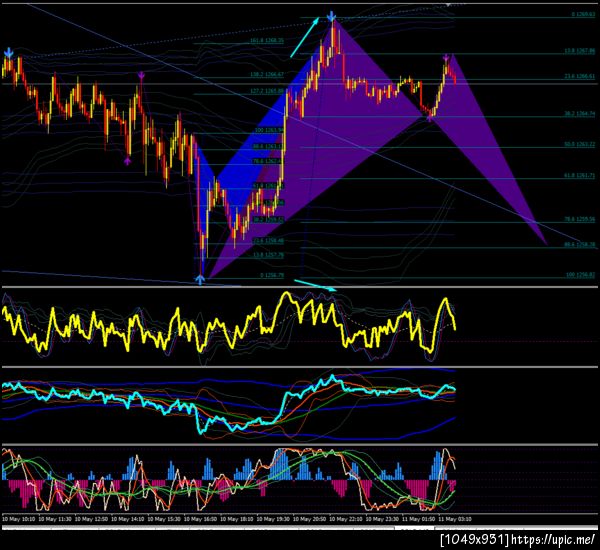Click the middle Fibonacci label 13.8 1257.78
600x550 pixels.
click(269, 255)
